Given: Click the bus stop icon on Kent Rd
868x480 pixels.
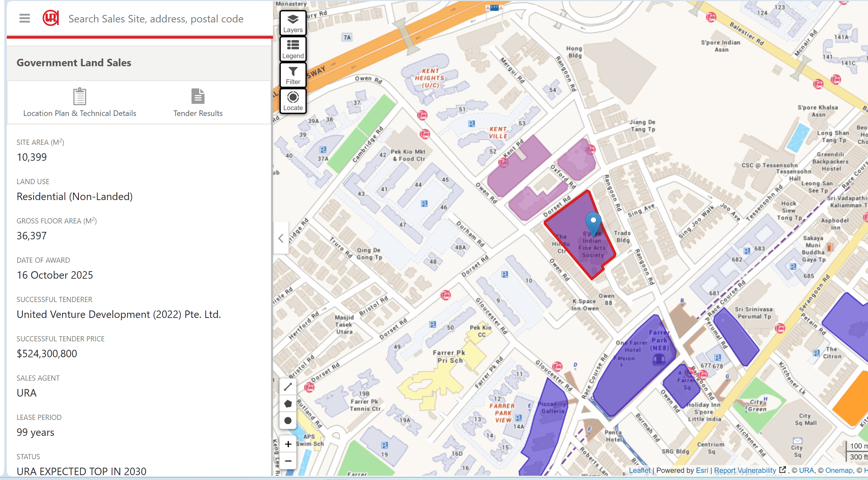Looking at the screenshot, I should coord(503,163).
